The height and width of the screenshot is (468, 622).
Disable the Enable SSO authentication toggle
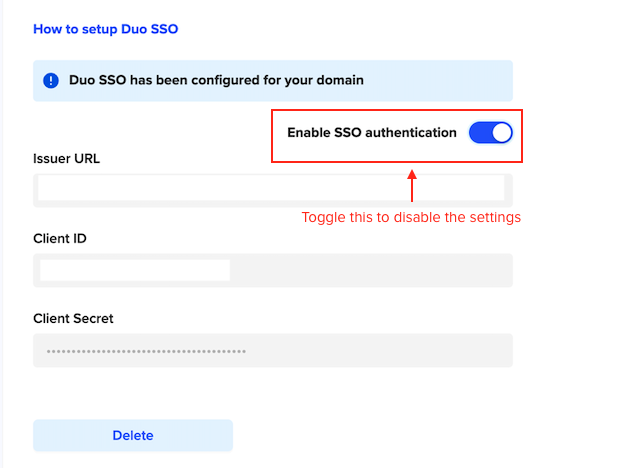tap(490, 133)
